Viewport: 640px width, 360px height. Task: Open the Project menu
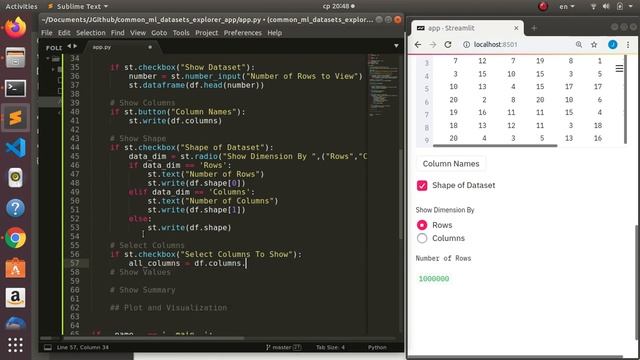(207, 33)
